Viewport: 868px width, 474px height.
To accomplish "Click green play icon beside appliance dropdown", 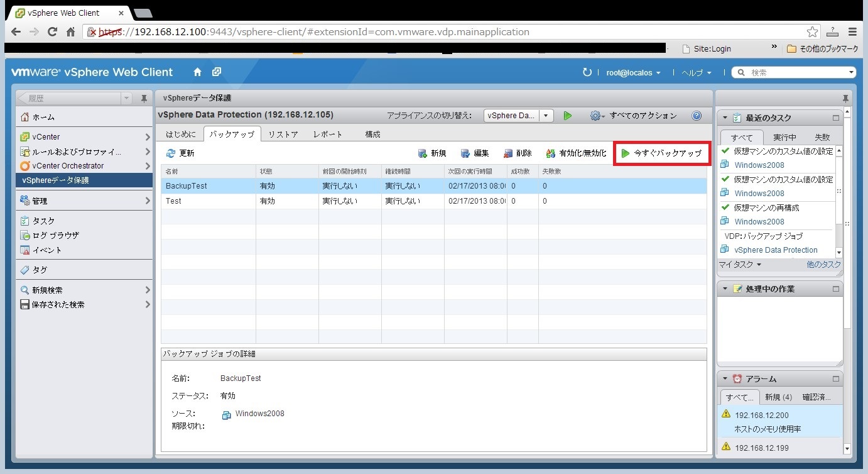I will (568, 116).
